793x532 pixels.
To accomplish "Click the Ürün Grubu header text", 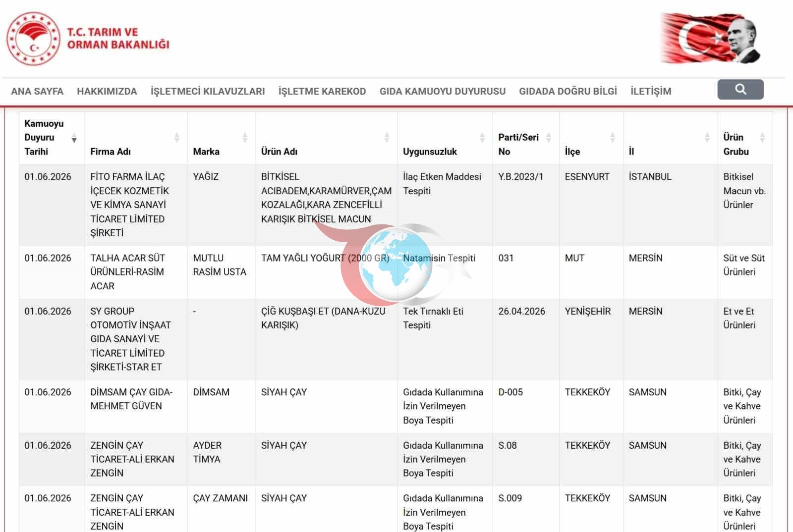I will pyautogui.click(x=736, y=144).
